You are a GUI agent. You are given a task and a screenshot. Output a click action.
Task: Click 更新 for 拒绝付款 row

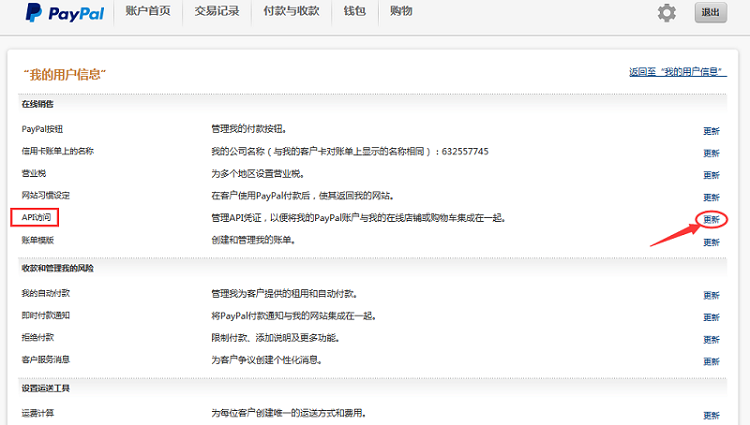[x=711, y=339]
